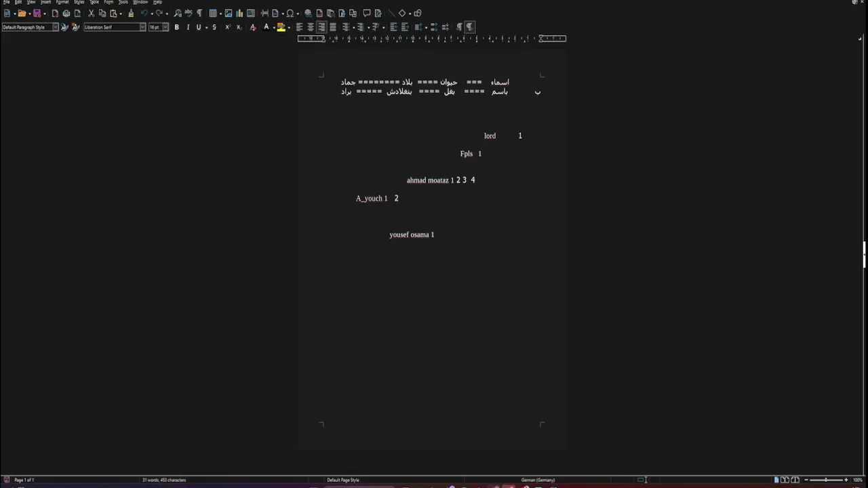Click the Print icon
This screenshot has height=488, width=868.
click(x=66, y=14)
